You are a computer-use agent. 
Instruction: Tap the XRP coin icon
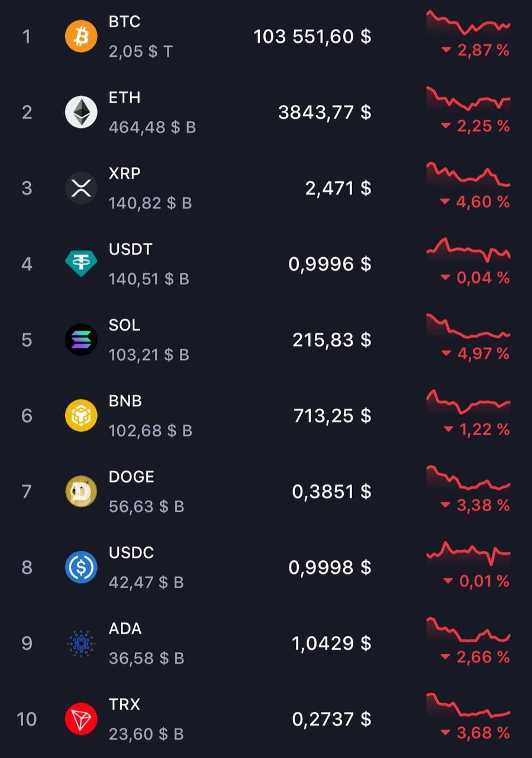click(x=81, y=188)
